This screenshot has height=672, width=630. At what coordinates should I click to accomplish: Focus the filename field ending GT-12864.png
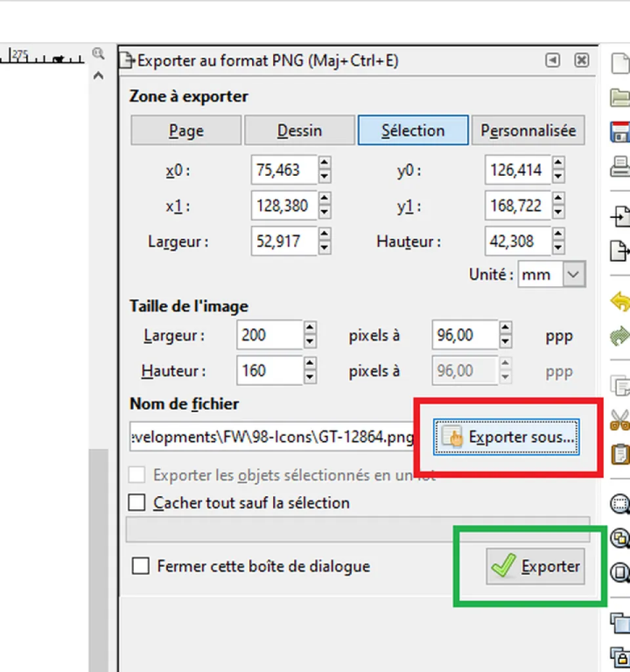pos(272,436)
